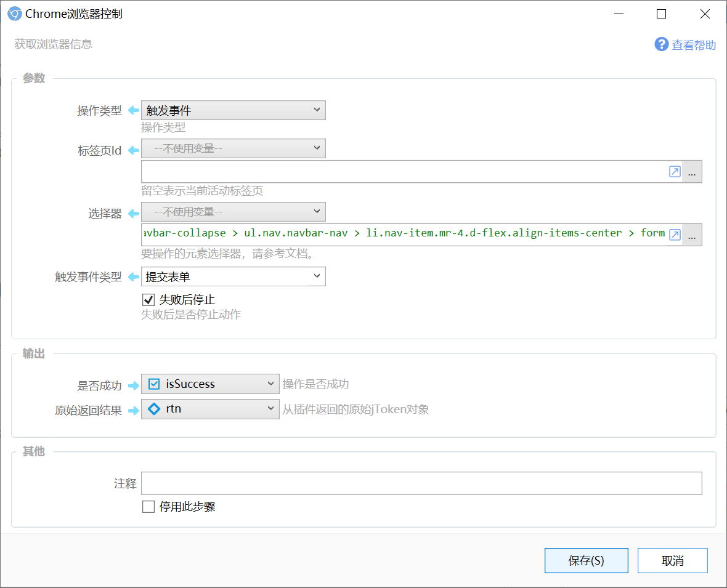This screenshot has height=588, width=727.
Task: Open the 查看帮助 link
Action: tap(694, 45)
